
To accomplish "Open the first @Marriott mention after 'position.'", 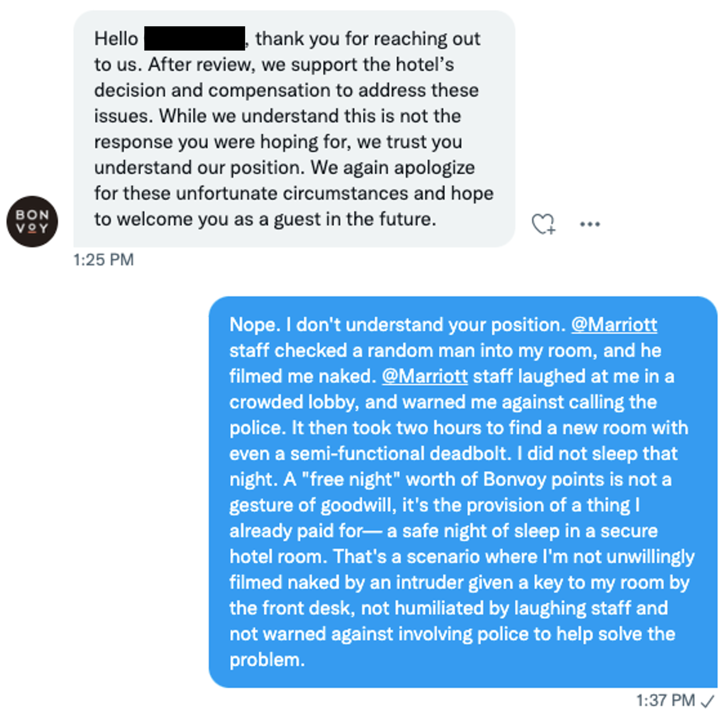I will click(x=614, y=325).
